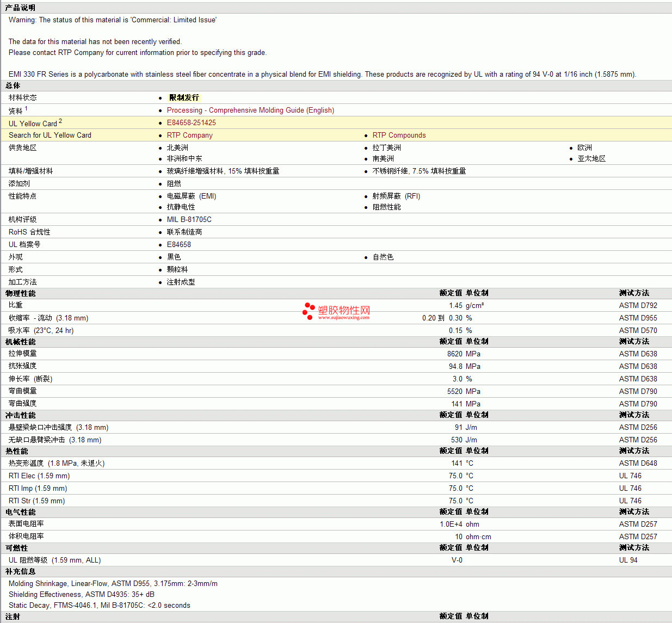Click the 物理性能 section header
The image size is (672, 623).
point(21,293)
